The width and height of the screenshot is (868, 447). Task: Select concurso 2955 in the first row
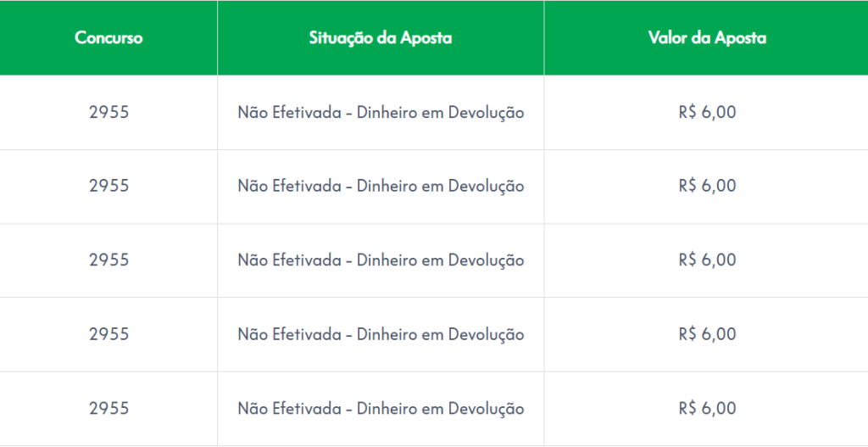click(x=108, y=112)
